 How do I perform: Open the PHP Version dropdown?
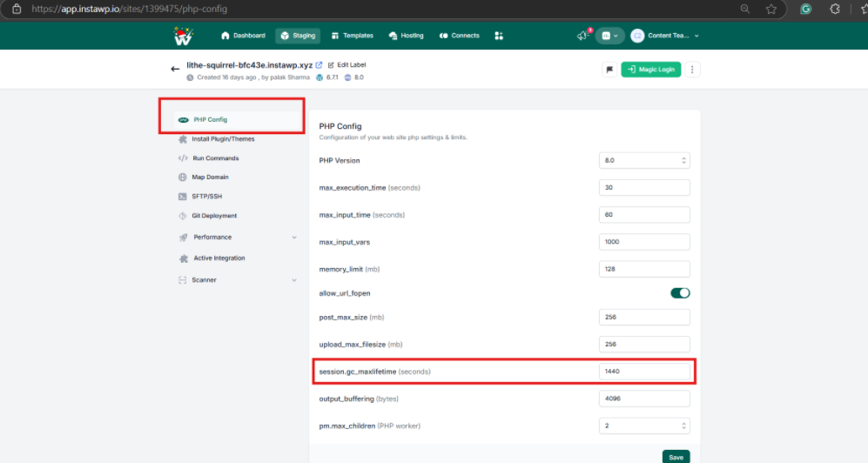click(x=644, y=160)
